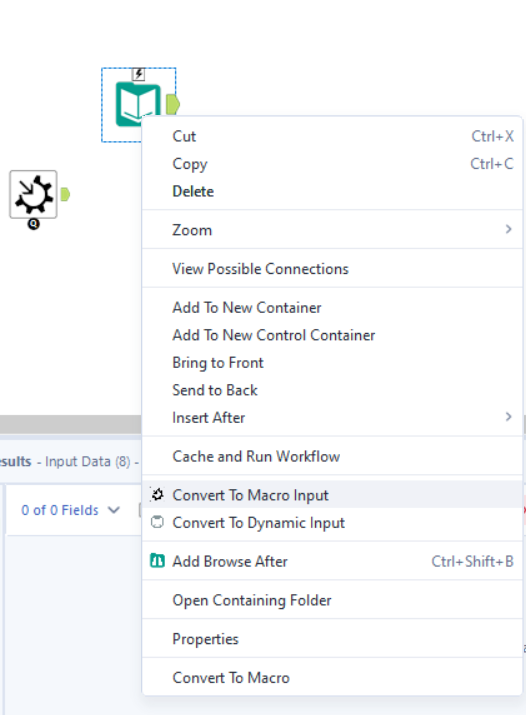Screen dimensions: 526x715
Task: Click the gray canvas results splitter bar
Action: tap(71, 424)
